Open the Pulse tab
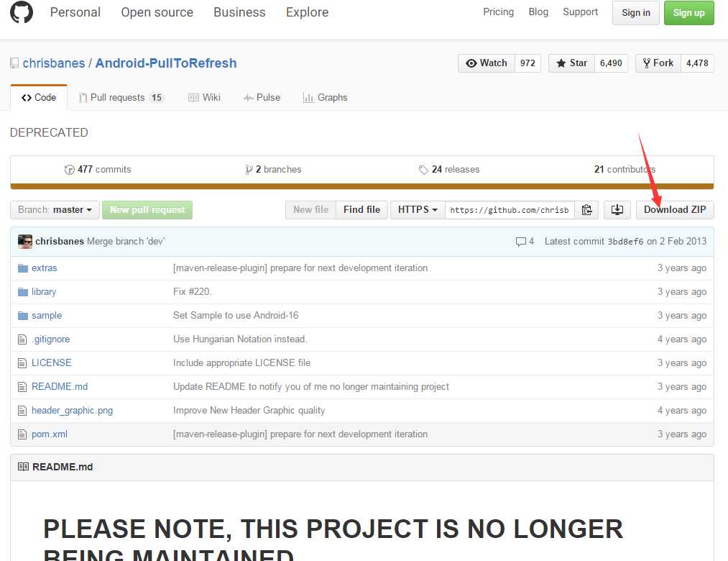 (x=262, y=98)
